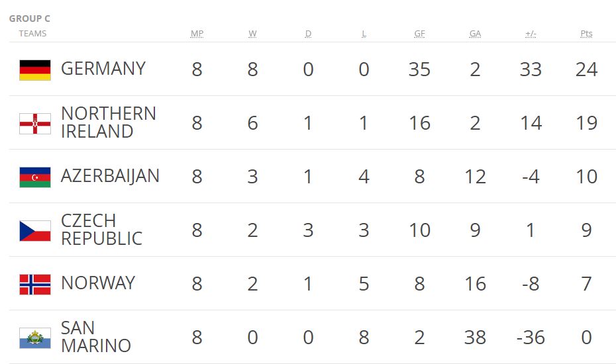Open the GERMANY team link
Screen dimensions: 616x364
pyautogui.click(x=103, y=69)
